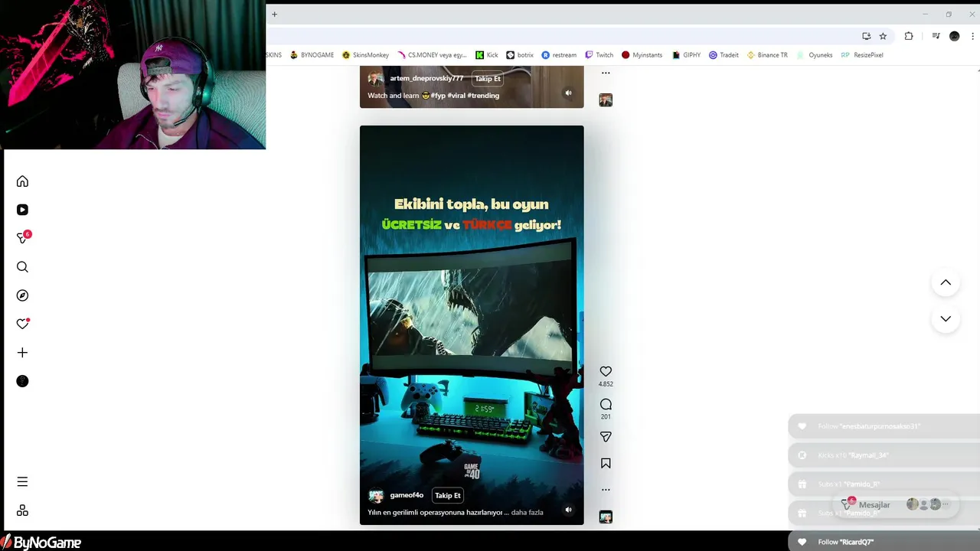Go to next reel with down arrow
This screenshot has height=551, width=980.
[946, 318]
